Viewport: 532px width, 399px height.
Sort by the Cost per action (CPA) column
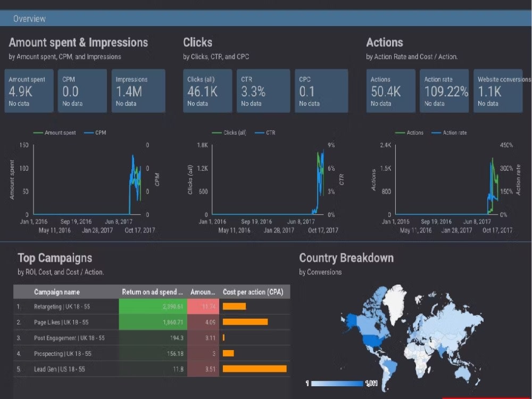pyautogui.click(x=254, y=292)
